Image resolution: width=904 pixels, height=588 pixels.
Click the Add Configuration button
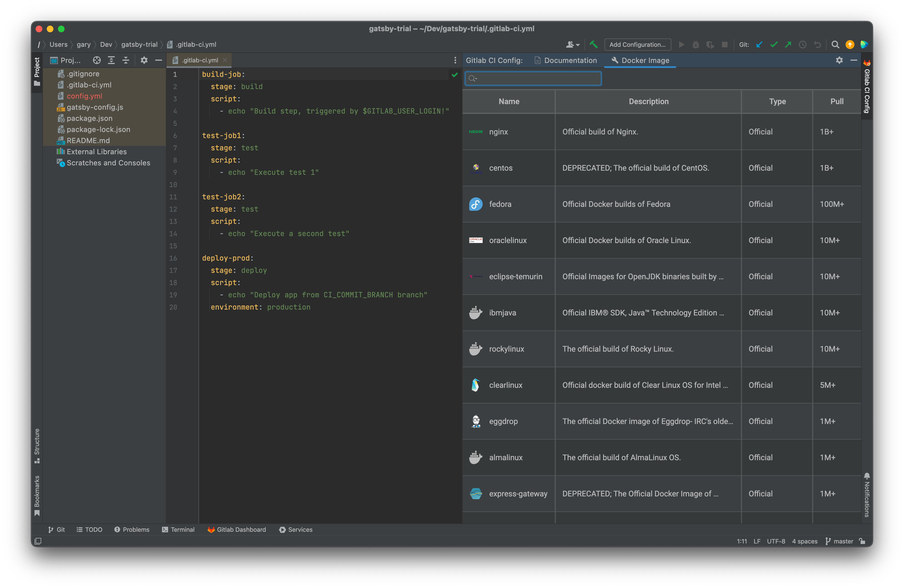click(637, 45)
